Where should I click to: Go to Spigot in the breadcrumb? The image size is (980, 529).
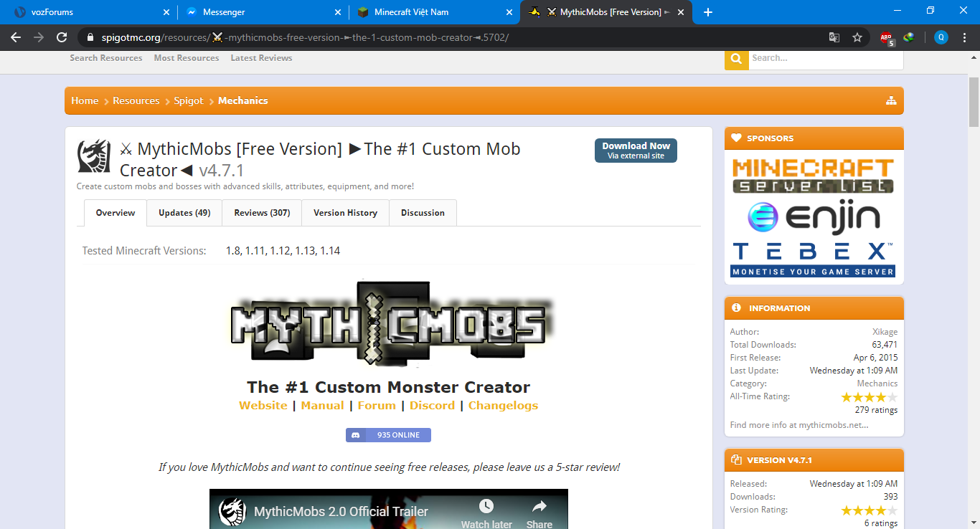click(189, 101)
